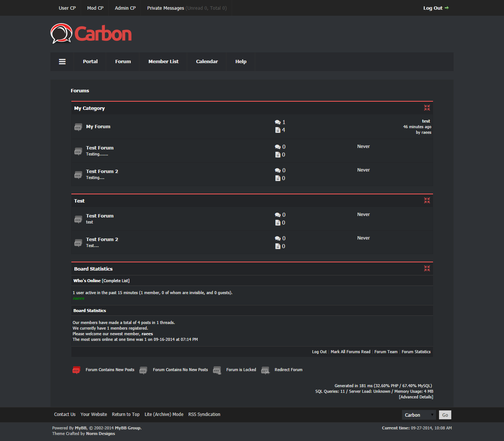Click the Forum is Locked legend icon
Image resolution: width=504 pixels, height=441 pixels.
(217, 370)
